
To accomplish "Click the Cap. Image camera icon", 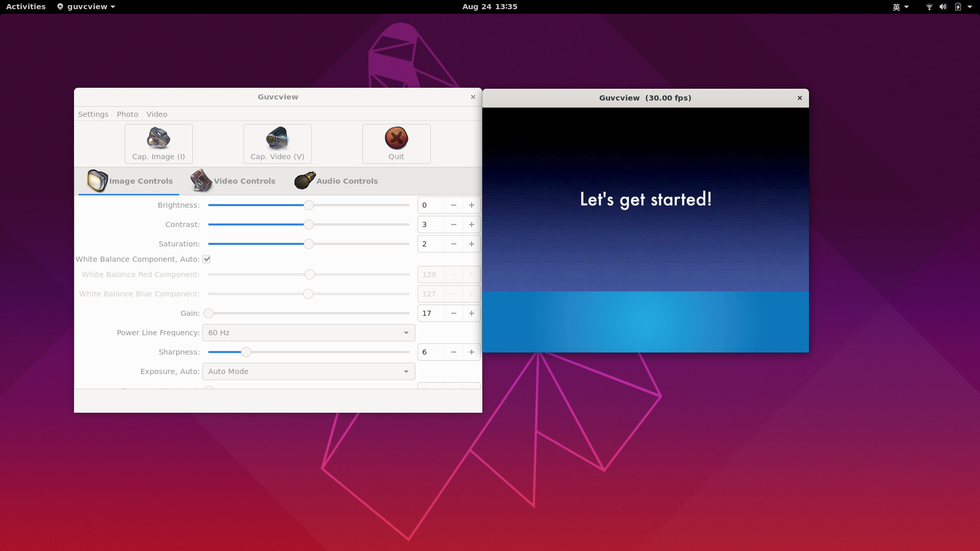I will click(158, 138).
